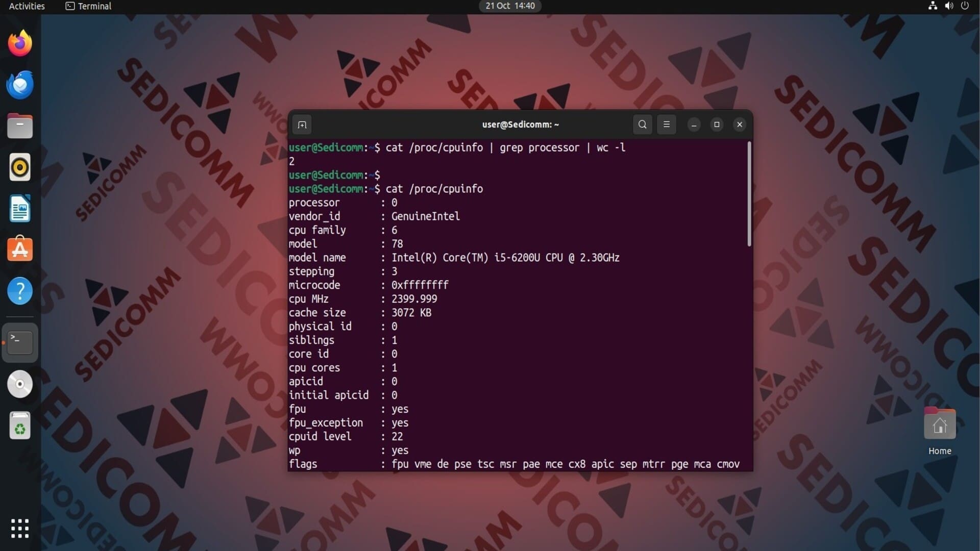The height and width of the screenshot is (551, 980).
Task: Select the Terminal icon in the dock
Action: [x=20, y=342]
